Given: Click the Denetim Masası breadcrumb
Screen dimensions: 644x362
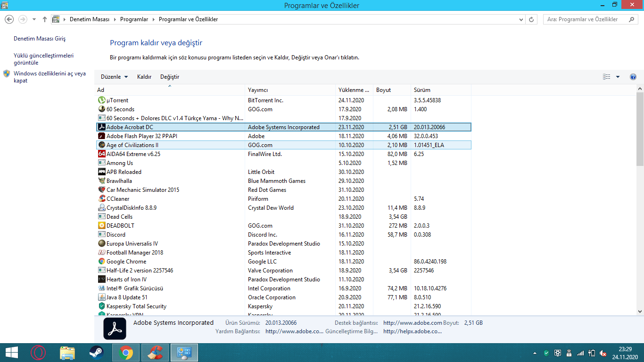Looking at the screenshot, I should coord(90,19).
